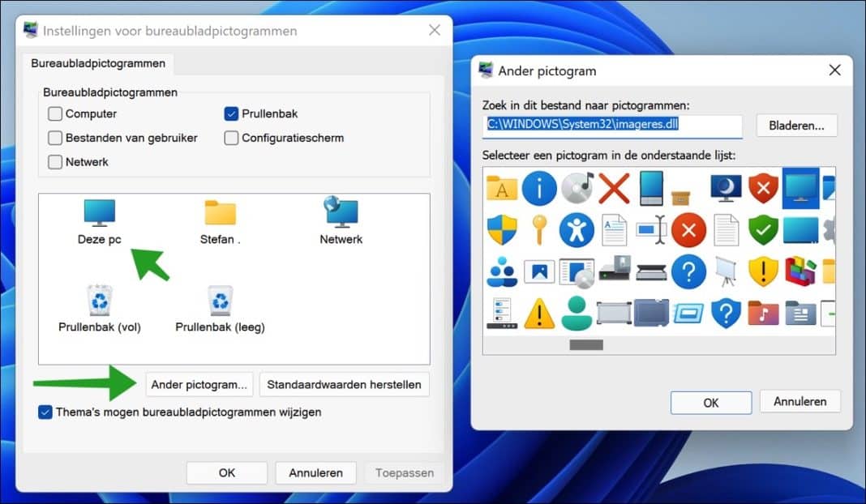Select the music folder icon

point(763,314)
